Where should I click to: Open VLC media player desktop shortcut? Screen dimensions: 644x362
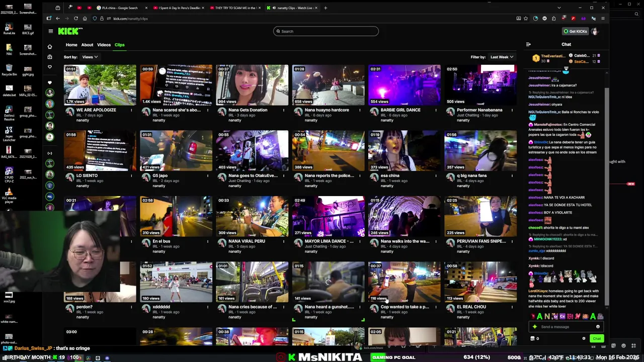point(9,195)
